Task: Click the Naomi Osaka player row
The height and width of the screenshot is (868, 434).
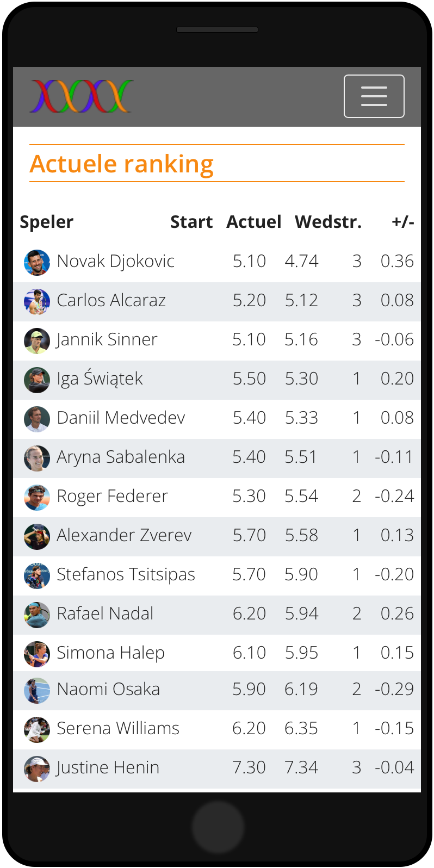Action: click(217, 691)
